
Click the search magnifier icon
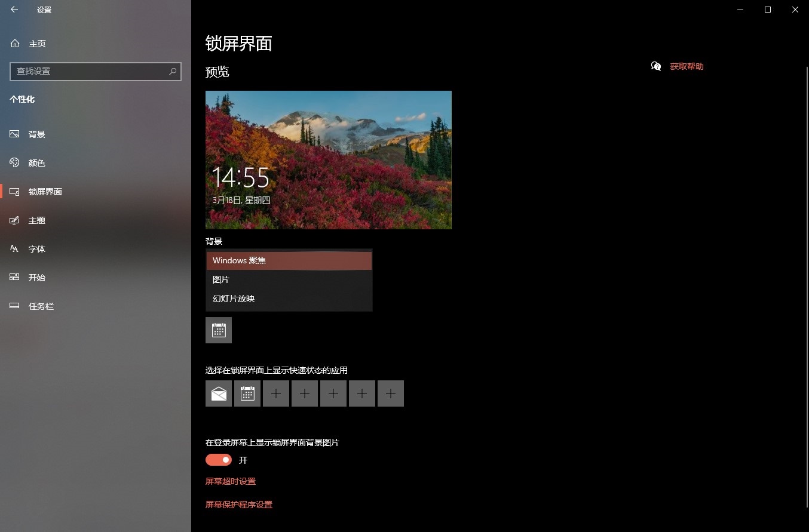[x=173, y=71]
